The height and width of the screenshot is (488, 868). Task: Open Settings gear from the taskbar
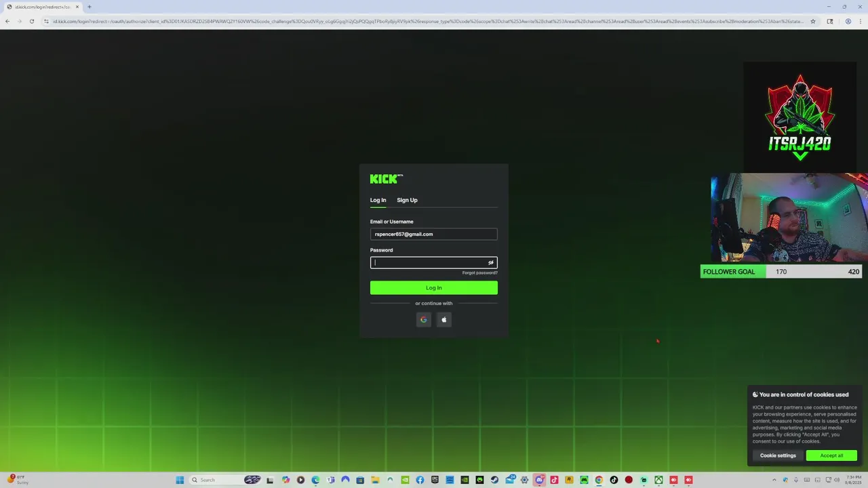[x=524, y=480]
